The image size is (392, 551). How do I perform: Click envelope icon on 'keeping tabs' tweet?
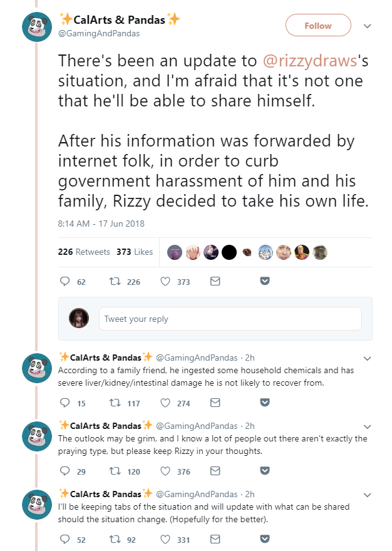pyautogui.click(x=215, y=539)
